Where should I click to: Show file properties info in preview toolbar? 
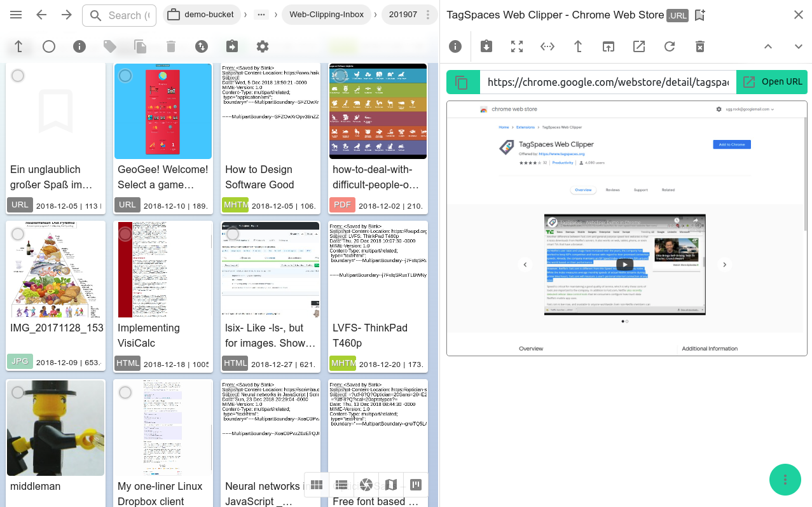click(x=455, y=46)
